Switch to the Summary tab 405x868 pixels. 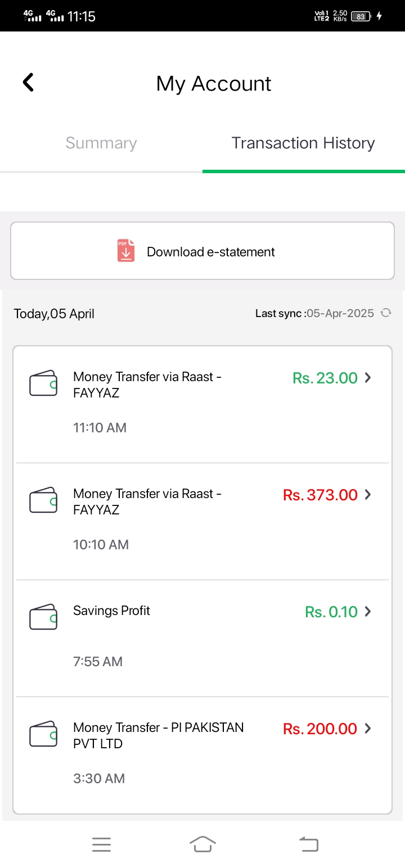(101, 143)
